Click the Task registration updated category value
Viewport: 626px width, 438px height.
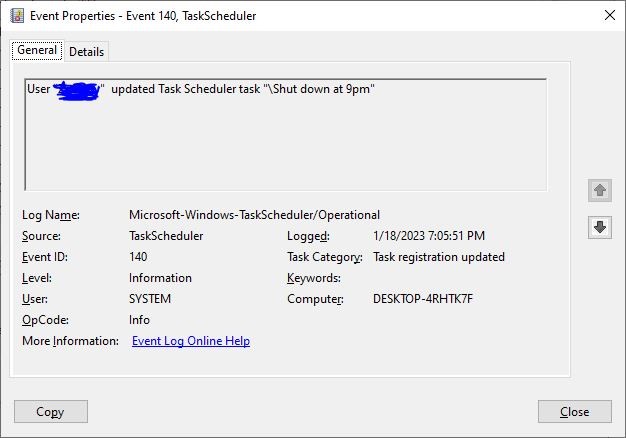click(x=439, y=257)
